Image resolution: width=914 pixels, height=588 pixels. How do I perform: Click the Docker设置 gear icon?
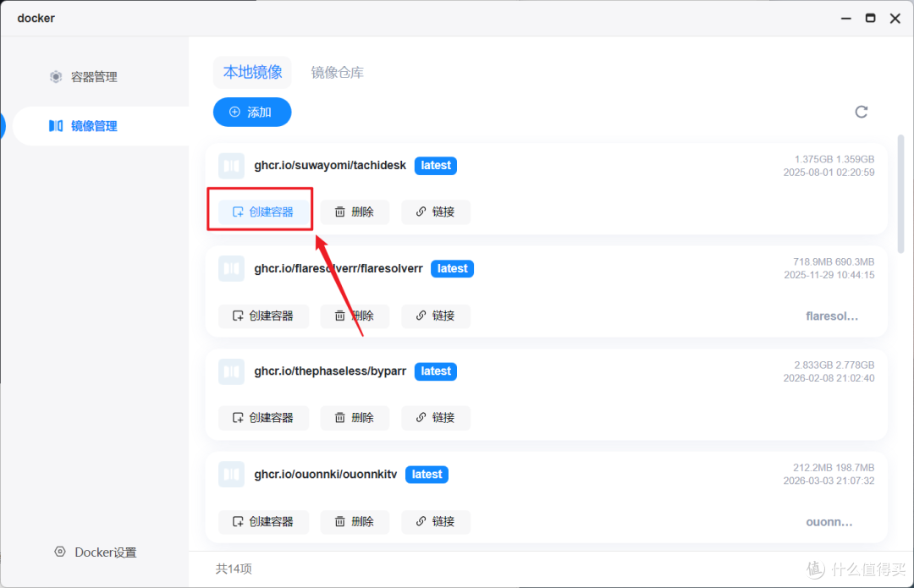tap(60, 552)
